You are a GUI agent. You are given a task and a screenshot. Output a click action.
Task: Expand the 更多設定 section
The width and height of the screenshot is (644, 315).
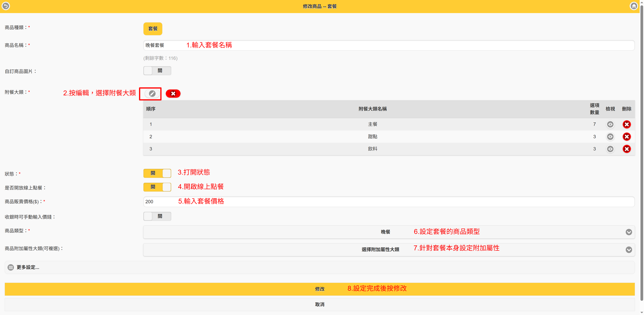click(x=27, y=268)
